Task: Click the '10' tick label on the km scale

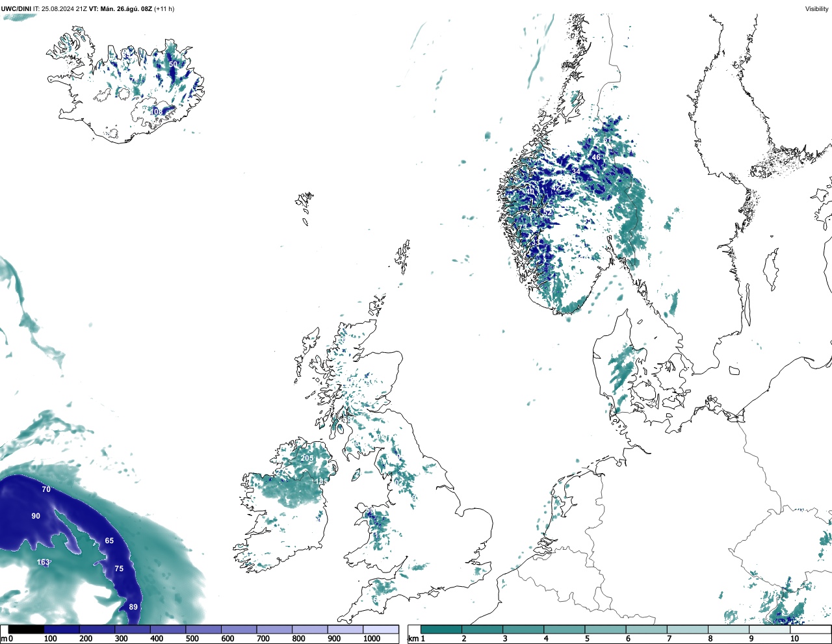Action: 794,639
